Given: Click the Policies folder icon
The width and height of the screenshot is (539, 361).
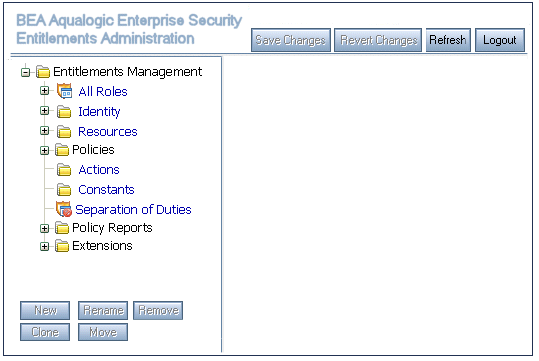Looking at the screenshot, I should coord(62,150).
